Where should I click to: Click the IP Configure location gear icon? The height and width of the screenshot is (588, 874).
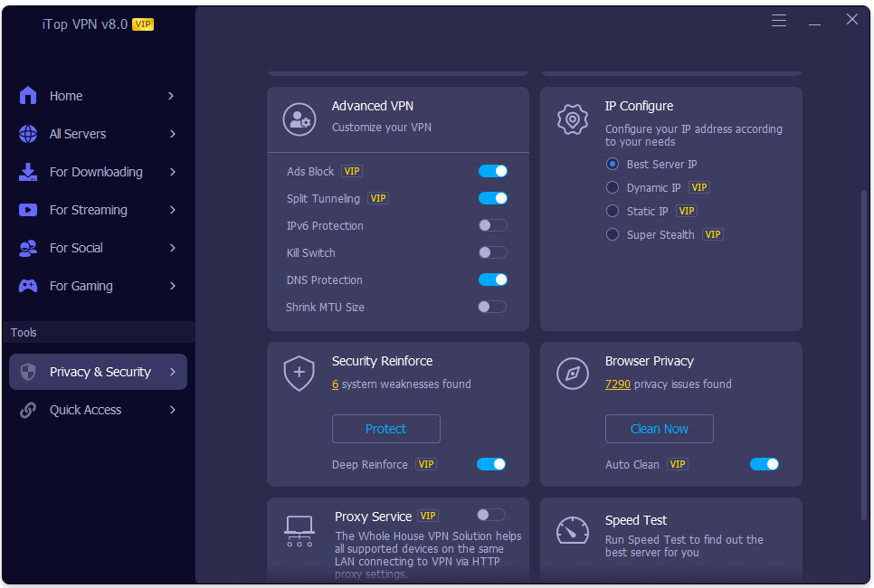573,119
